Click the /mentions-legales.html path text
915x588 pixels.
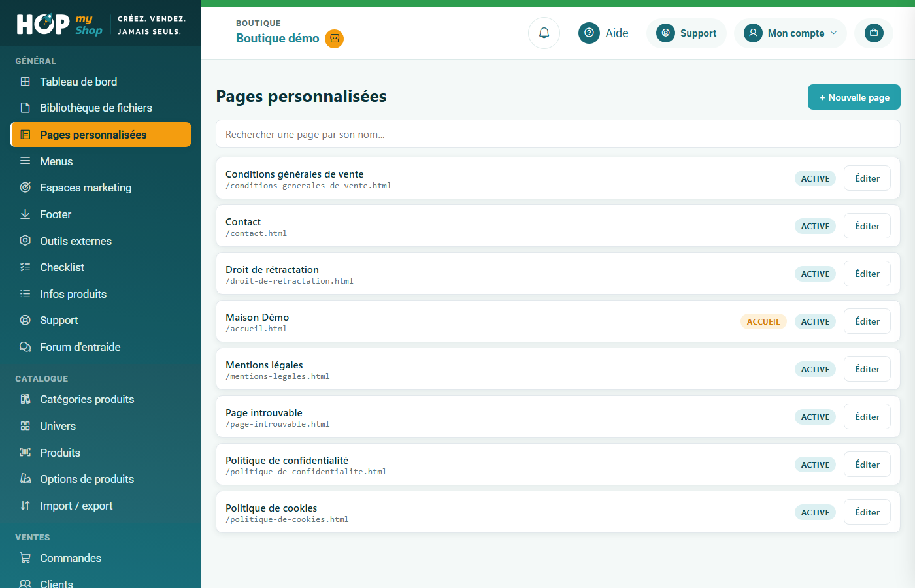[278, 376]
